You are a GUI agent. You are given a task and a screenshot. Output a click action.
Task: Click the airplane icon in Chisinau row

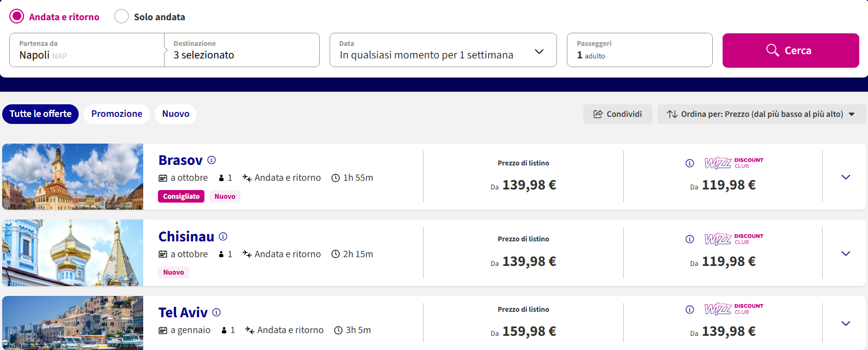click(x=247, y=254)
